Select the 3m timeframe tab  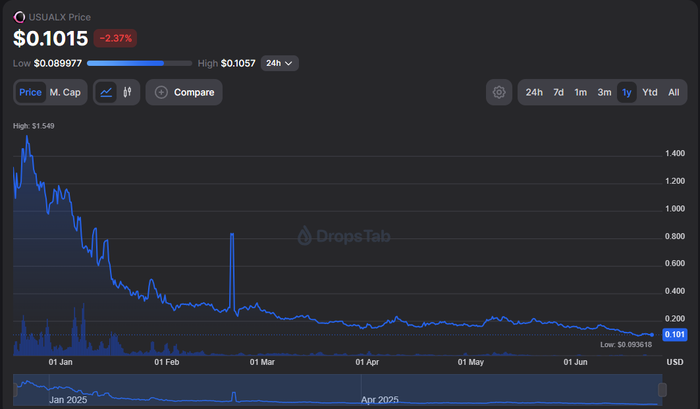coord(604,92)
